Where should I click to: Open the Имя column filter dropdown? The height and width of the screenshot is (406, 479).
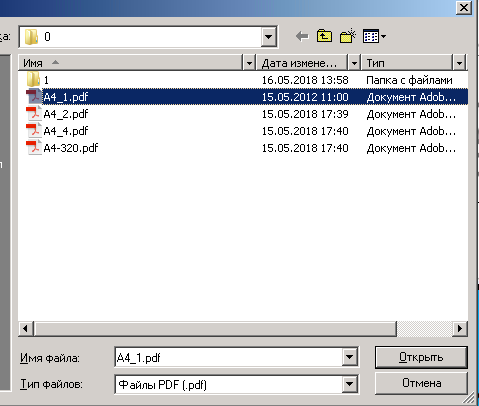[249, 63]
